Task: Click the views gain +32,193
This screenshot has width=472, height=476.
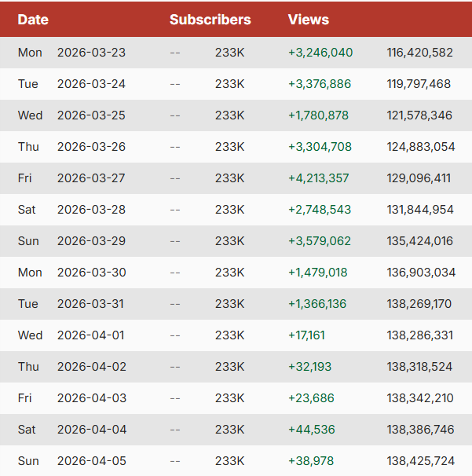Action: point(309,367)
